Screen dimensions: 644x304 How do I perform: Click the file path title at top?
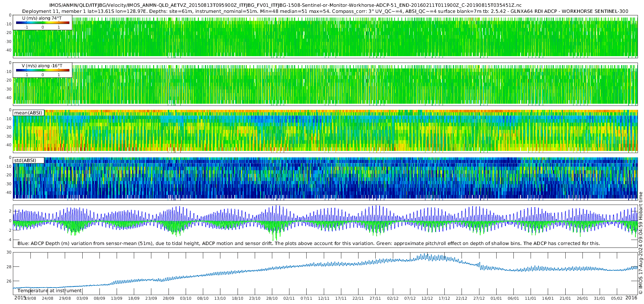285,5
